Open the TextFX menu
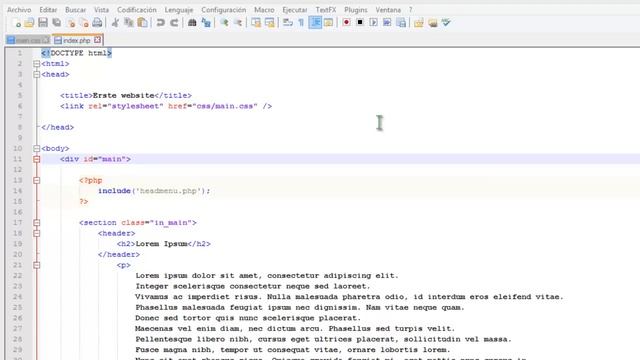This screenshot has width=640, height=360. 326,9
